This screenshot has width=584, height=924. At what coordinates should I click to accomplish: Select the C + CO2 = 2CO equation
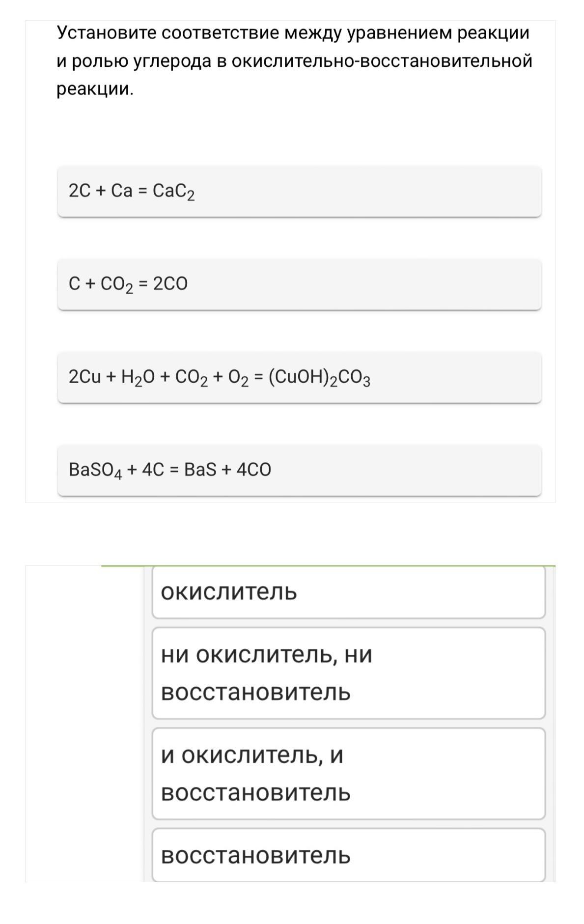click(299, 284)
